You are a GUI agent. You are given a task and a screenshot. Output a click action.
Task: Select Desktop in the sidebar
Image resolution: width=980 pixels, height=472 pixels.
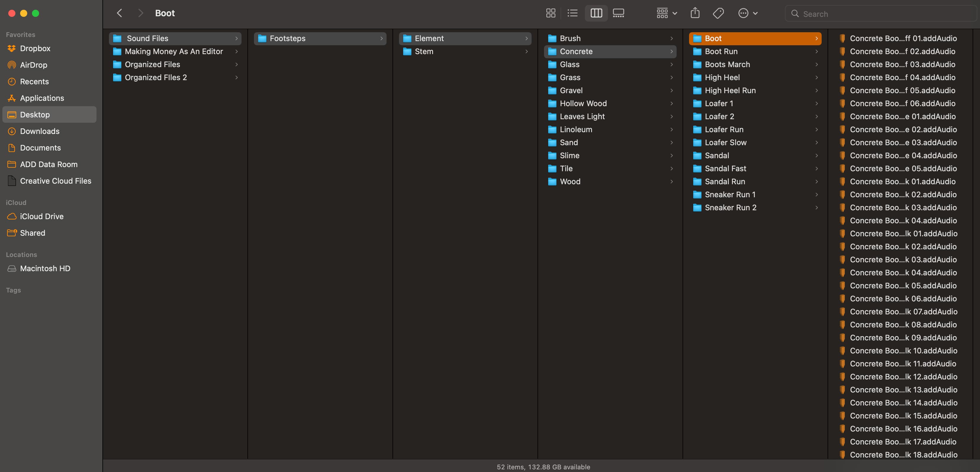click(49, 115)
